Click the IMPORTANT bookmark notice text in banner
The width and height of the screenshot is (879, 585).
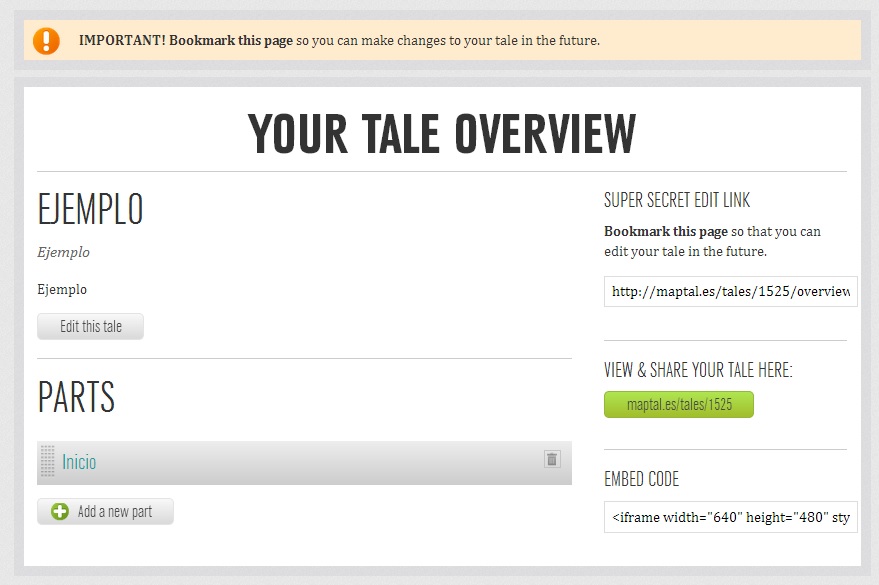click(x=339, y=41)
